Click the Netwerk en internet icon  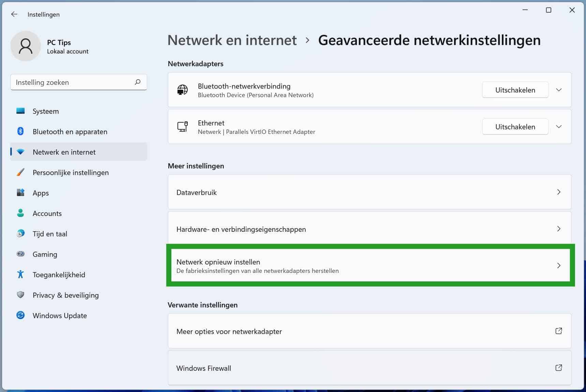(x=20, y=152)
